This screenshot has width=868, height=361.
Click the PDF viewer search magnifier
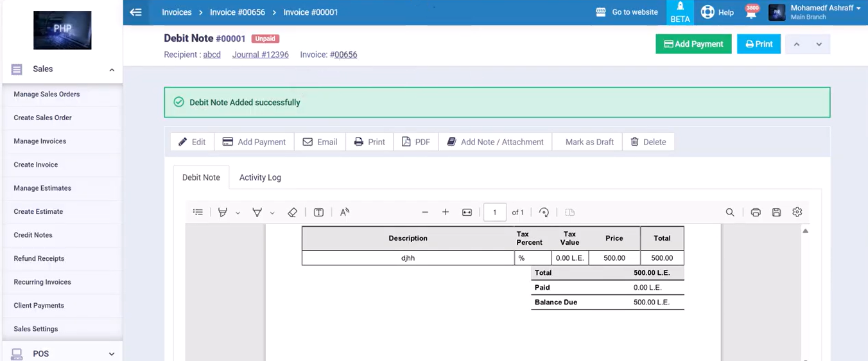(730, 213)
